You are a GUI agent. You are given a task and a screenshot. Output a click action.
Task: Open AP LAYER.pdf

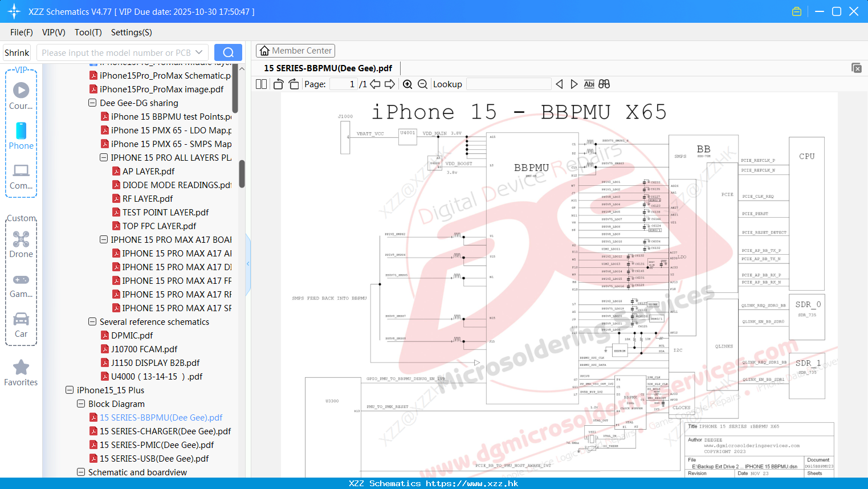tap(144, 172)
